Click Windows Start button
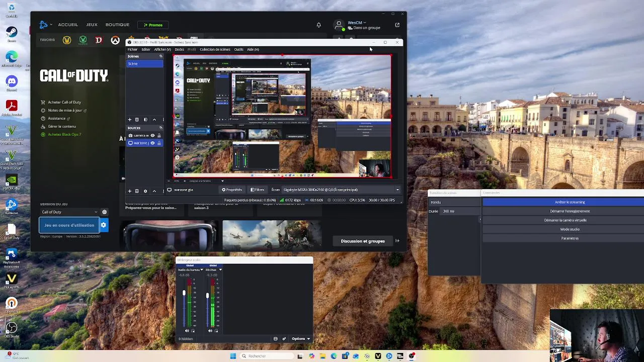The height and width of the screenshot is (362, 644). [233, 356]
